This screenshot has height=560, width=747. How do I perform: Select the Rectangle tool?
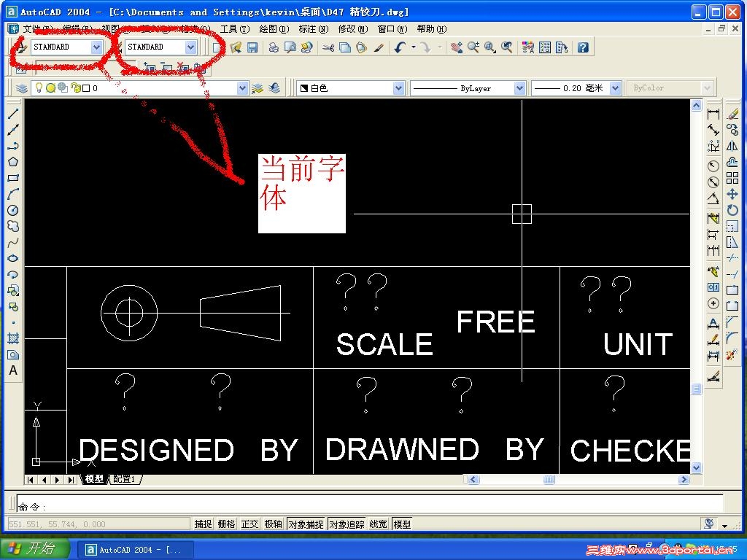13,178
